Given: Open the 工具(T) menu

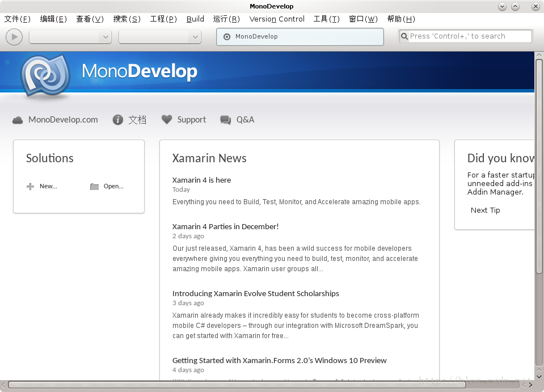Looking at the screenshot, I should [x=327, y=19].
